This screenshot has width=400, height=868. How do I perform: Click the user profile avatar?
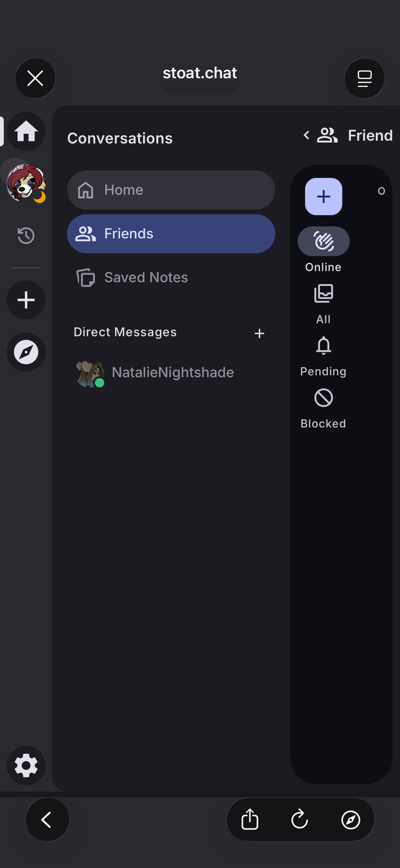point(26,183)
